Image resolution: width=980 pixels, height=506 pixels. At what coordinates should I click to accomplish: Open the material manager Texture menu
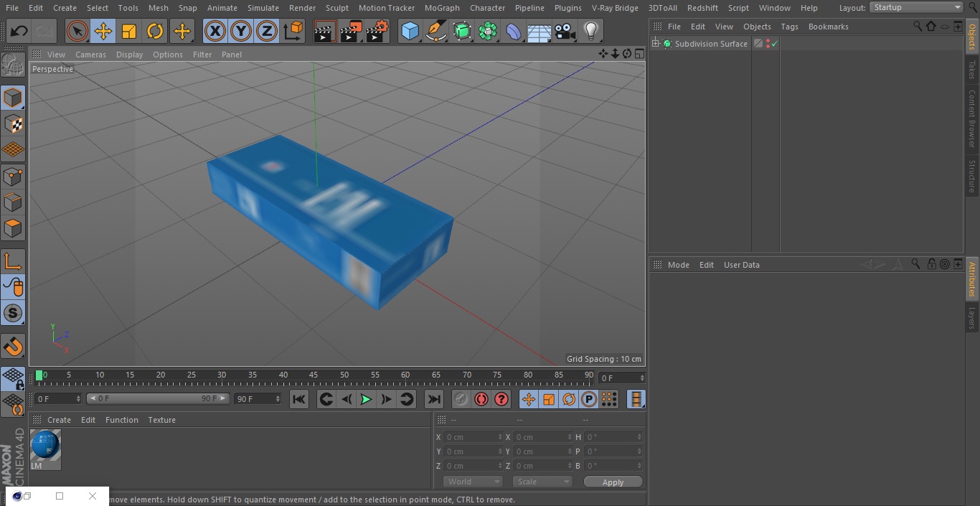point(162,420)
